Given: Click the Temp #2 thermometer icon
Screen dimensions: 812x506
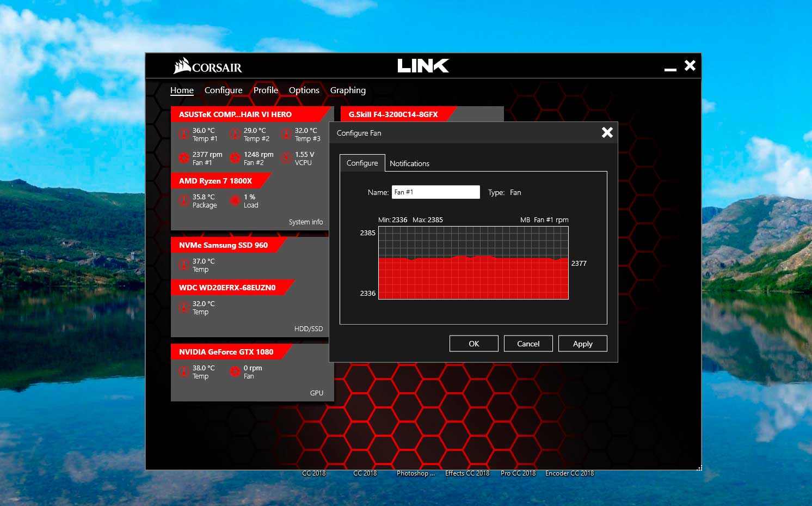Looking at the screenshot, I should point(235,134).
